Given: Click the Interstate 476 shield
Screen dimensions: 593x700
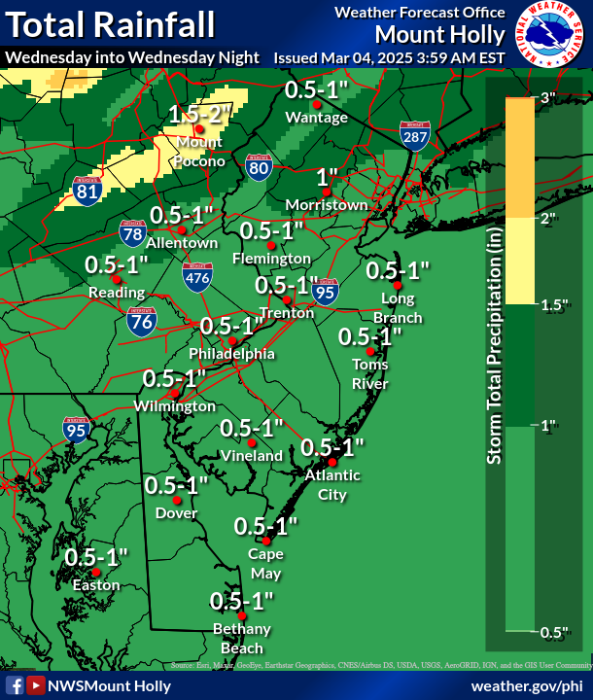Looking at the screenshot, I should (x=198, y=277).
